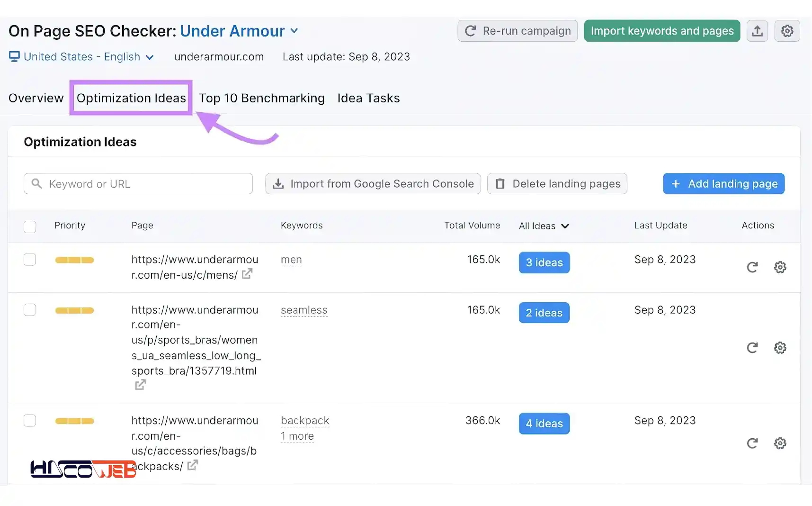Select the Optimization Ideas tab

131,98
